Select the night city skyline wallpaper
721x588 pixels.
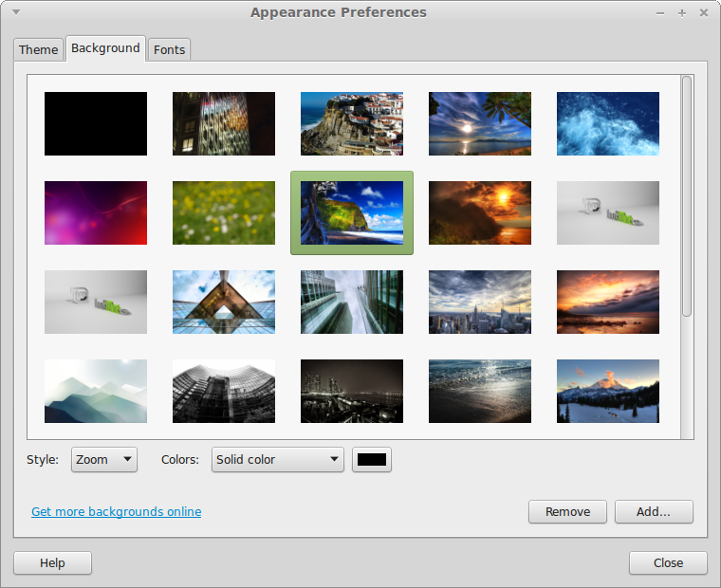[352, 391]
